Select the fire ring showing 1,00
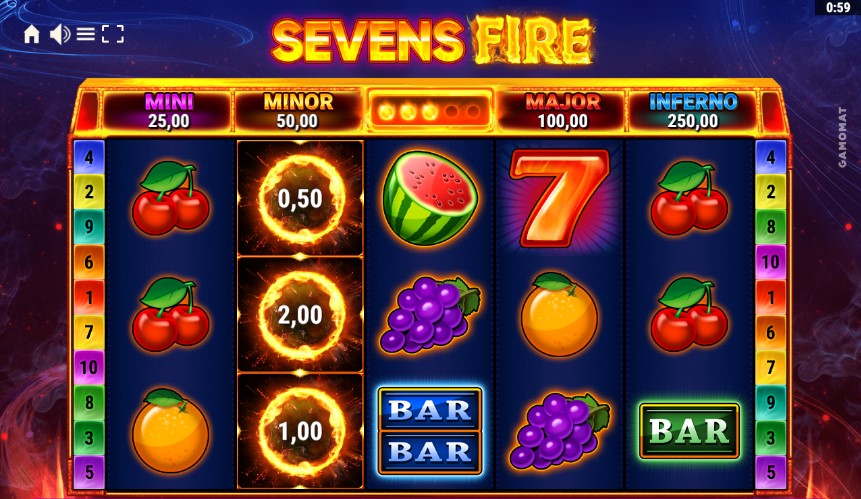This screenshot has height=499, width=861. click(300, 431)
